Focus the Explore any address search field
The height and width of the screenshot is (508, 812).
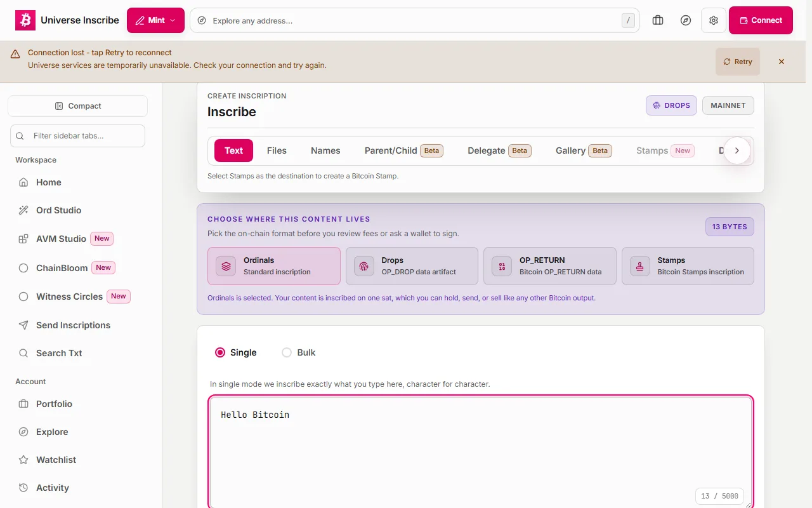coord(415,20)
